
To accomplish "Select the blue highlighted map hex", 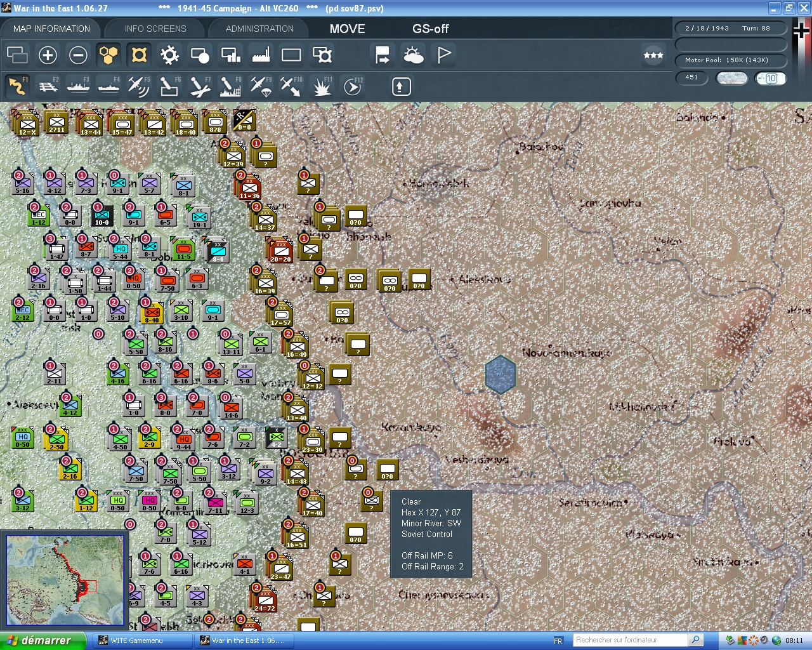I will 501,374.
